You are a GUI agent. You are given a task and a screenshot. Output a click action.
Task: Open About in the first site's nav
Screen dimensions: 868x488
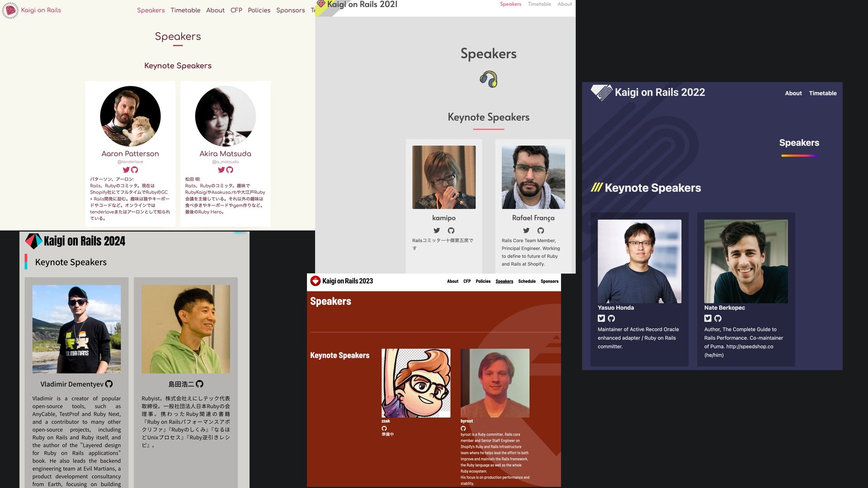[x=215, y=10]
